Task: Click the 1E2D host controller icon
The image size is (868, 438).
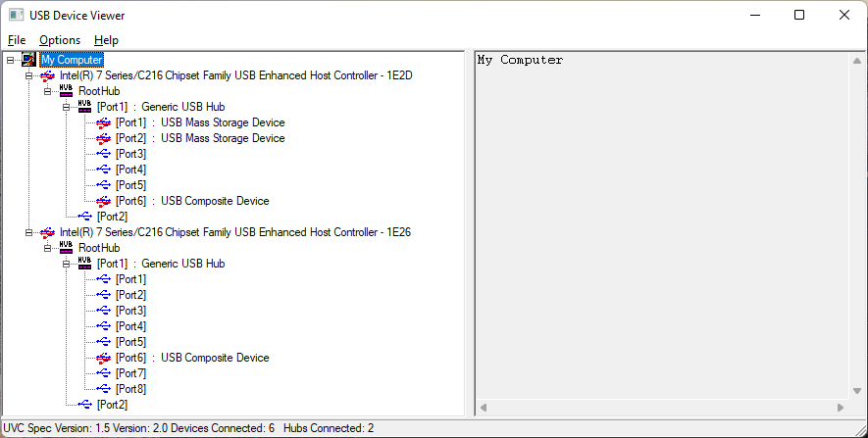Action: [x=48, y=75]
